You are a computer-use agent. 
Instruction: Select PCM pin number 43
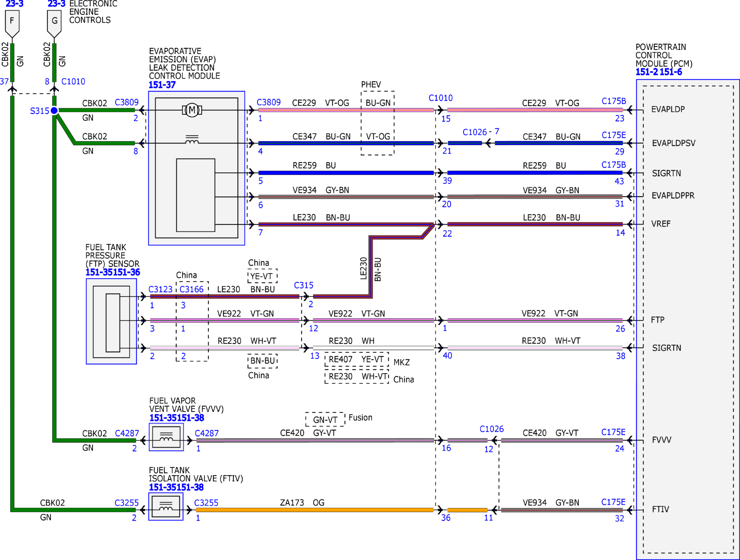[x=619, y=181]
